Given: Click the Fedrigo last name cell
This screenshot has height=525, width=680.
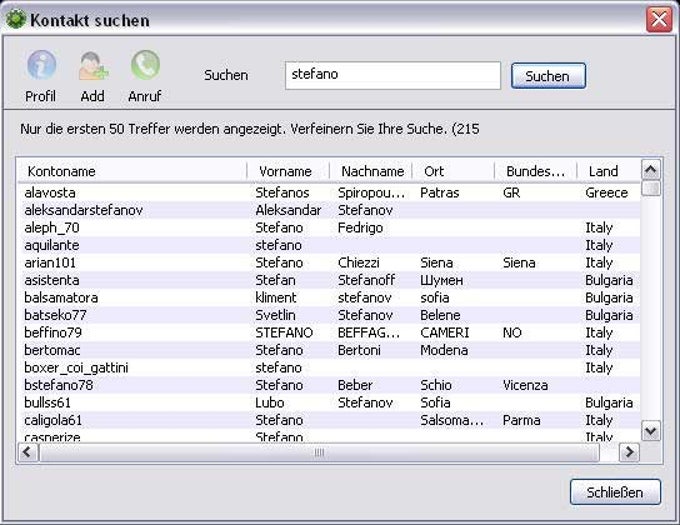Looking at the screenshot, I should point(360,228).
